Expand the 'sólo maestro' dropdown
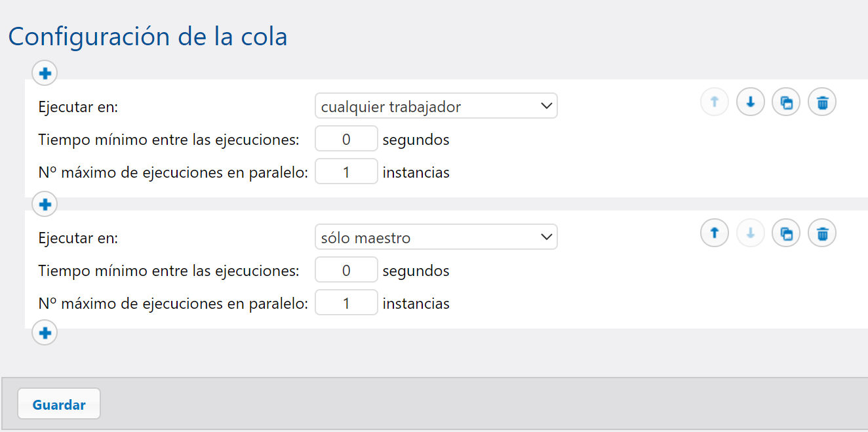The height and width of the screenshot is (432, 868). (436, 237)
